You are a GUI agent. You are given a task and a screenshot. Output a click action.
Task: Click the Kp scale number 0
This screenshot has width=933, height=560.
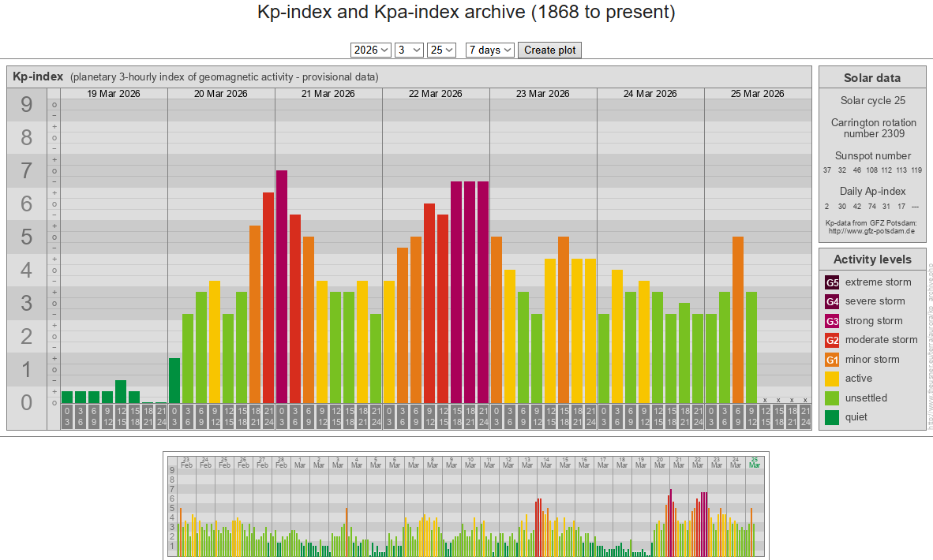point(26,402)
